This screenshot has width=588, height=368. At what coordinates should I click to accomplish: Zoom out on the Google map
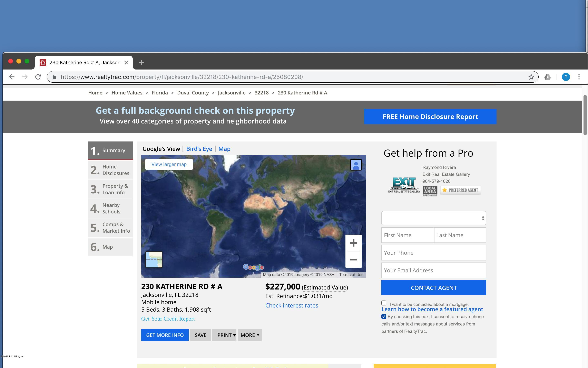point(354,259)
